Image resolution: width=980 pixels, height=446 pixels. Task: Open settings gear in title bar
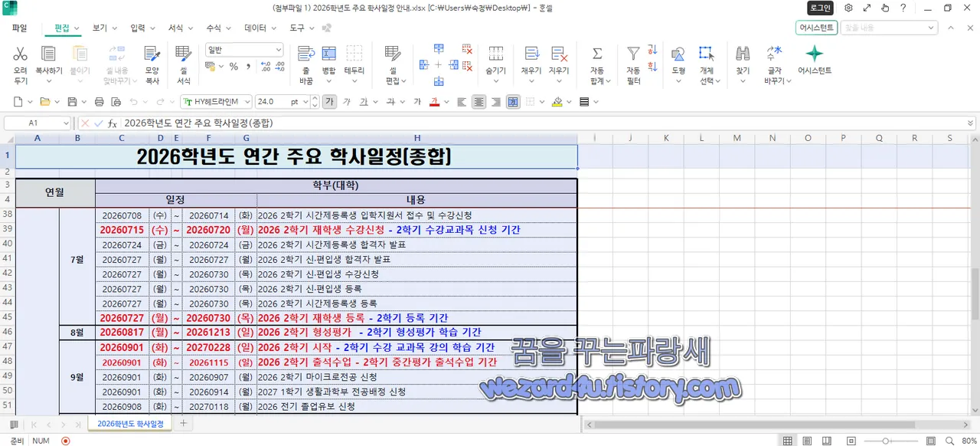[848, 8]
